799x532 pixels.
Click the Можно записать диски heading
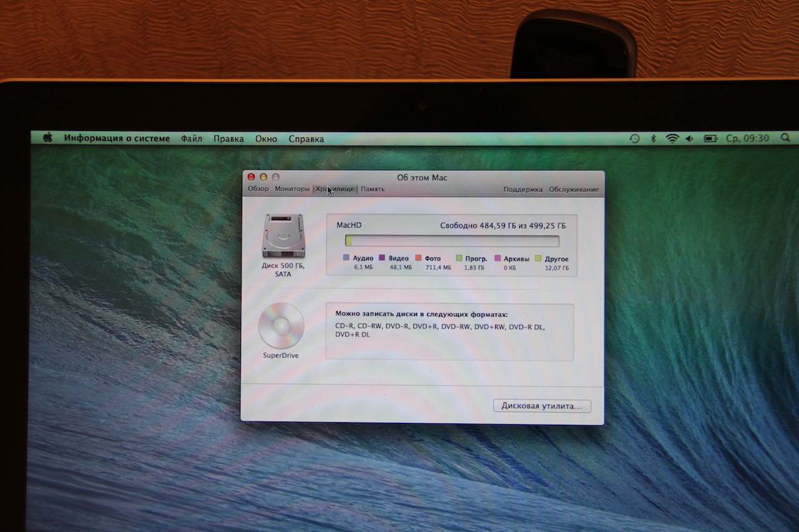[x=421, y=314]
